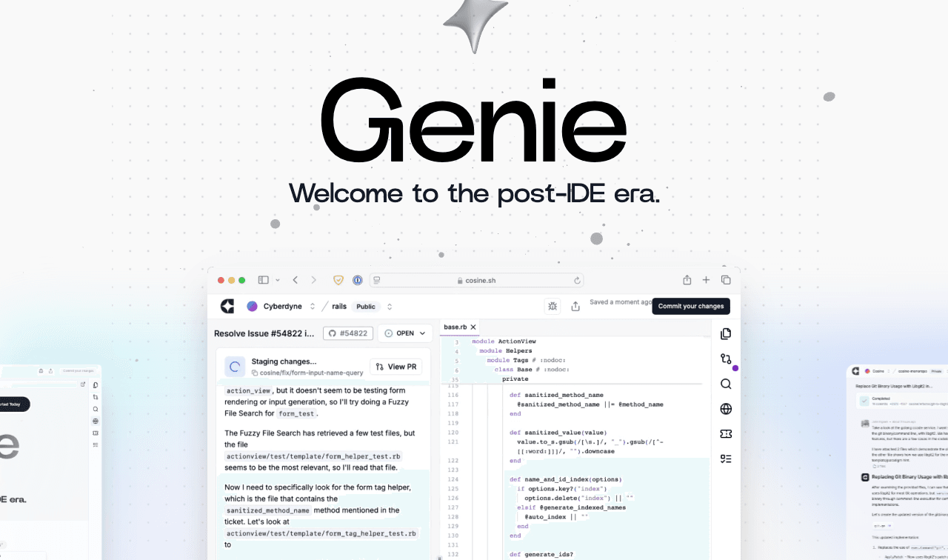Click form_tag_helper_test.rb path in chat
This screenshot has width=948, height=560.
[321, 533]
